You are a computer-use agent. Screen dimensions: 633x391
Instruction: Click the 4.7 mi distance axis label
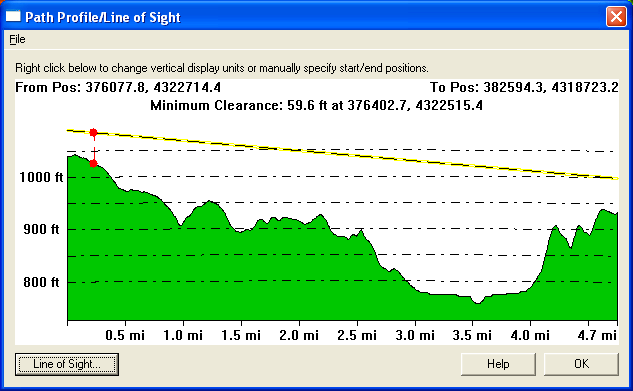597,335
